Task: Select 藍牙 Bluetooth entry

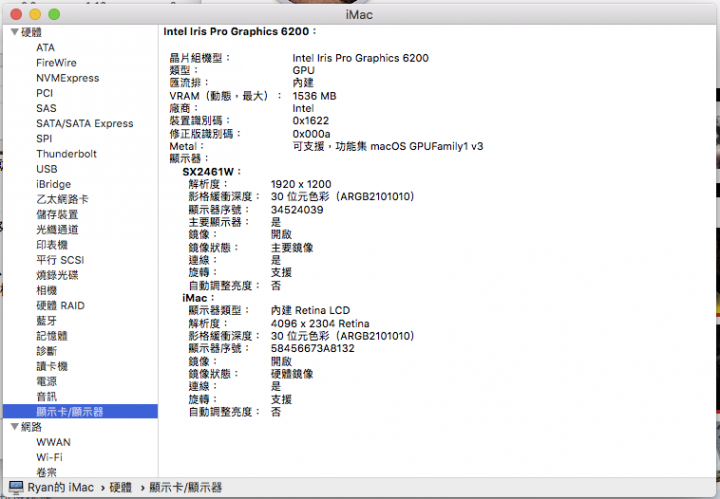Action: pyautogui.click(x=47, y=321)
